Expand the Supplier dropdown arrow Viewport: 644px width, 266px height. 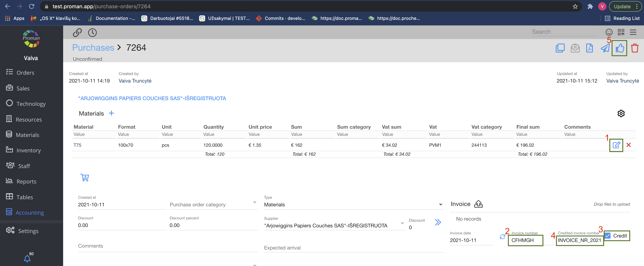pos(402,223)
